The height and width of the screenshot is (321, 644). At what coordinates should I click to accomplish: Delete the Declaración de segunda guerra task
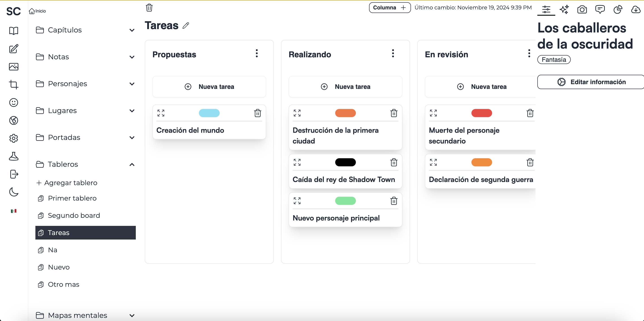(530, 162)
